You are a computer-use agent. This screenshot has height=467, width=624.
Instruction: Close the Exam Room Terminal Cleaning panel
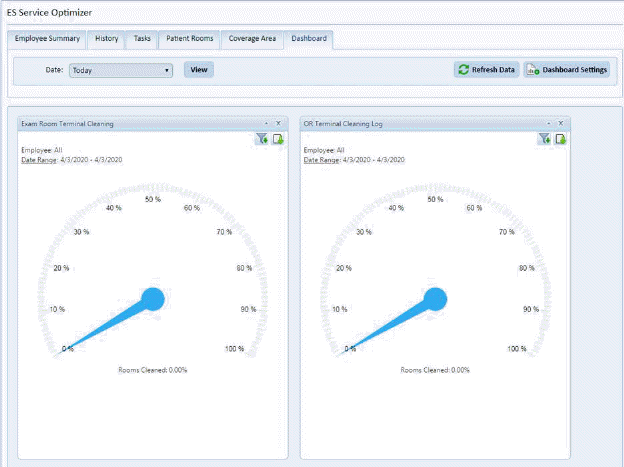click(x=278, y=123)
